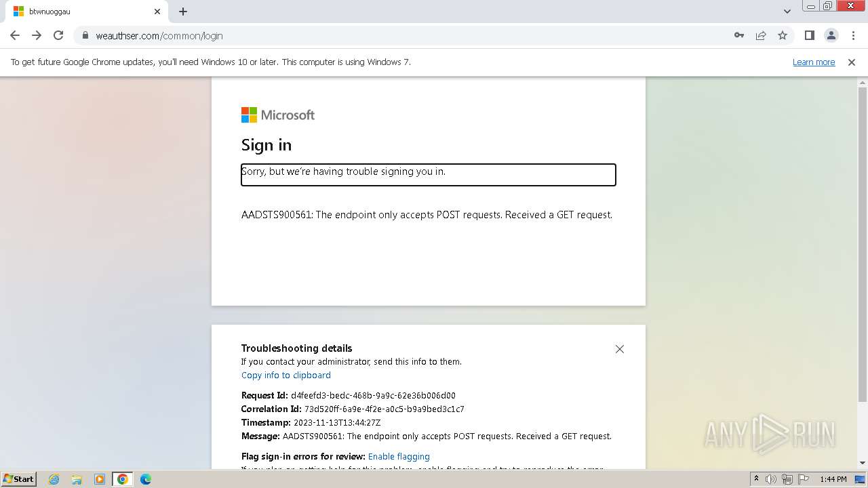The width and height of the screenshot is (868, 488).
Task: Go forward in browser history
Action: 37,35
